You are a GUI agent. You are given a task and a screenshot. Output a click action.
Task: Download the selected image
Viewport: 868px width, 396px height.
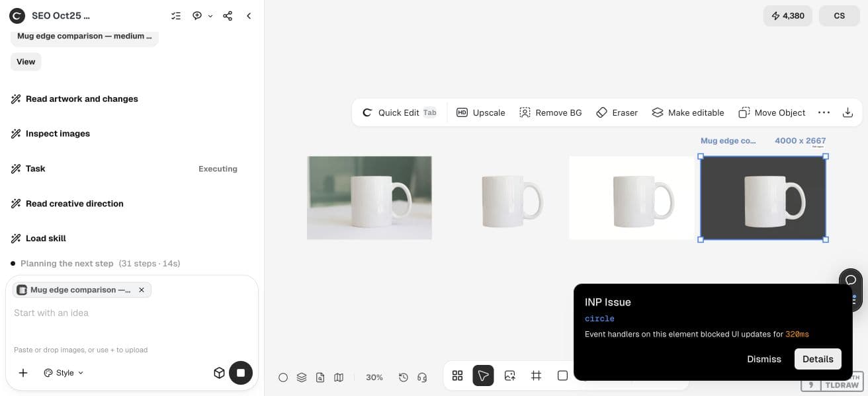tap(847, 112)
